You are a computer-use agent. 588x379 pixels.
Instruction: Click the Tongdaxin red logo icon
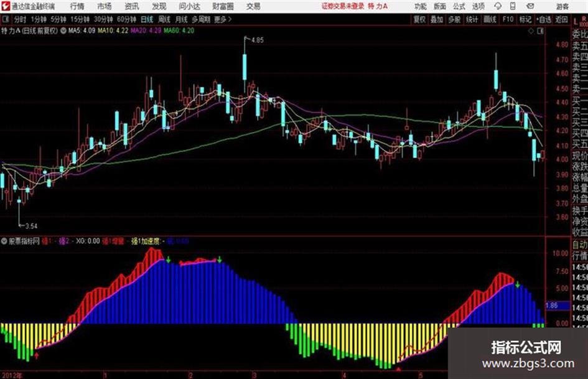pos(6,6)
